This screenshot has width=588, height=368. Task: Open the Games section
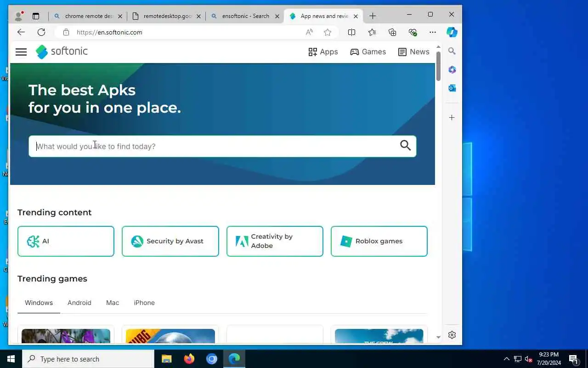tap(368, 52)
